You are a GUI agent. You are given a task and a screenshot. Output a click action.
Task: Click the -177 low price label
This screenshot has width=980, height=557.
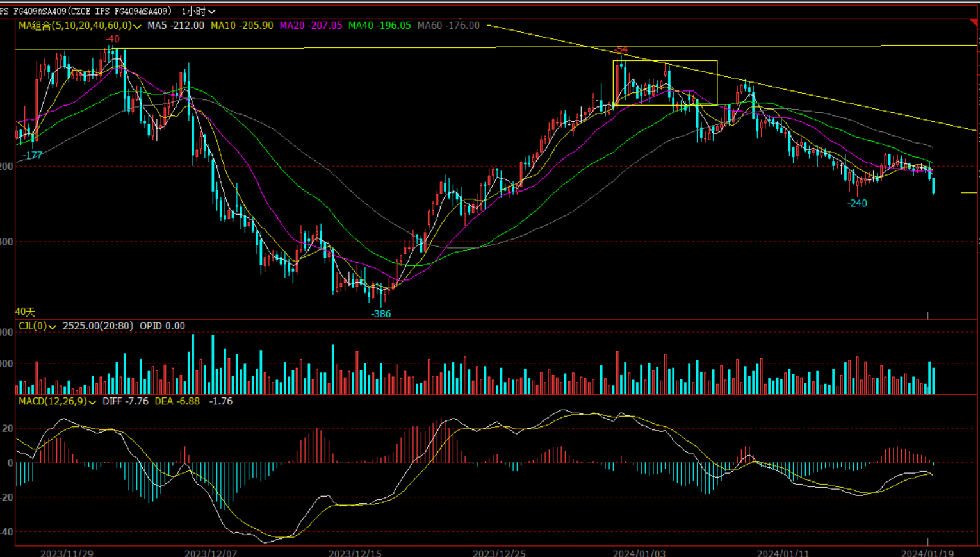coord(32,155)
